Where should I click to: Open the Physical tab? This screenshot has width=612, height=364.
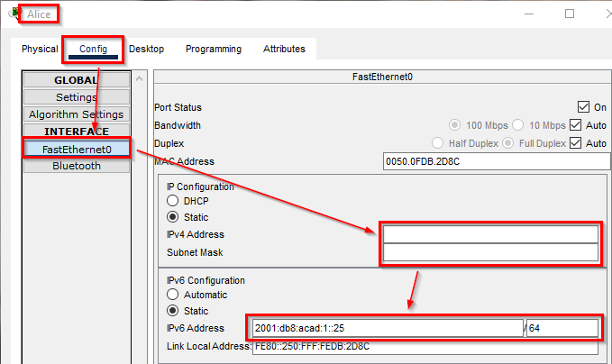(40, 49)
